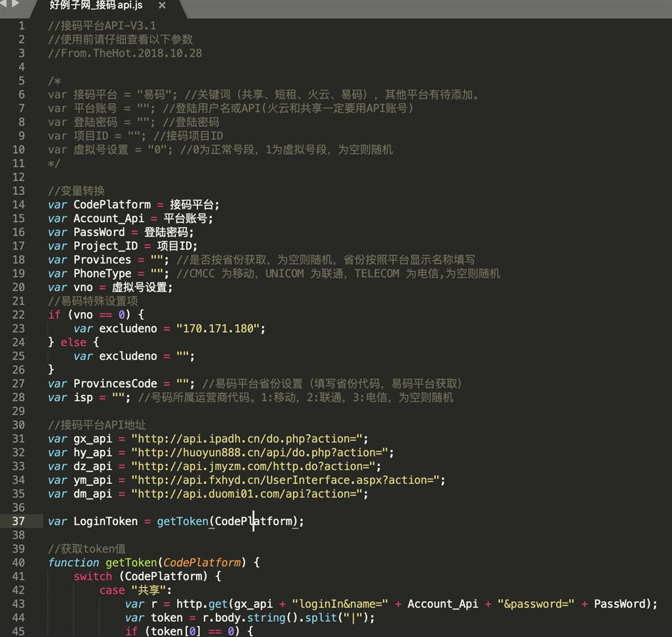This screenshot has height=637, width=672.
Task: Click line number 37 in the gutter
Action: [18, 522]
